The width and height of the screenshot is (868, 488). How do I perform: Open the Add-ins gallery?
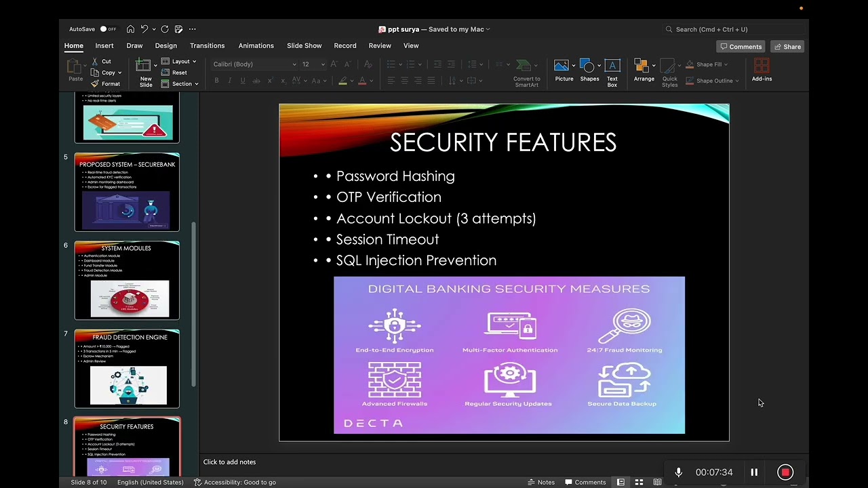762,70
